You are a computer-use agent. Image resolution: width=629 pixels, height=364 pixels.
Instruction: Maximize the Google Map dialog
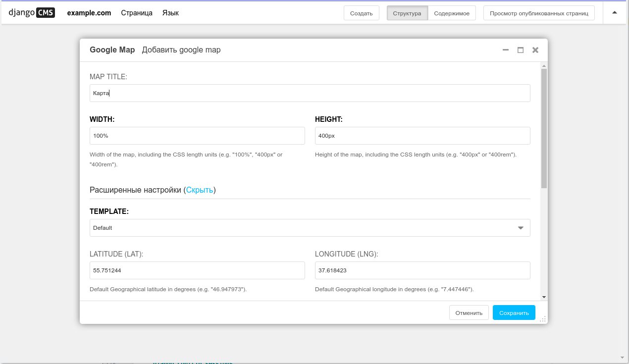521,50
